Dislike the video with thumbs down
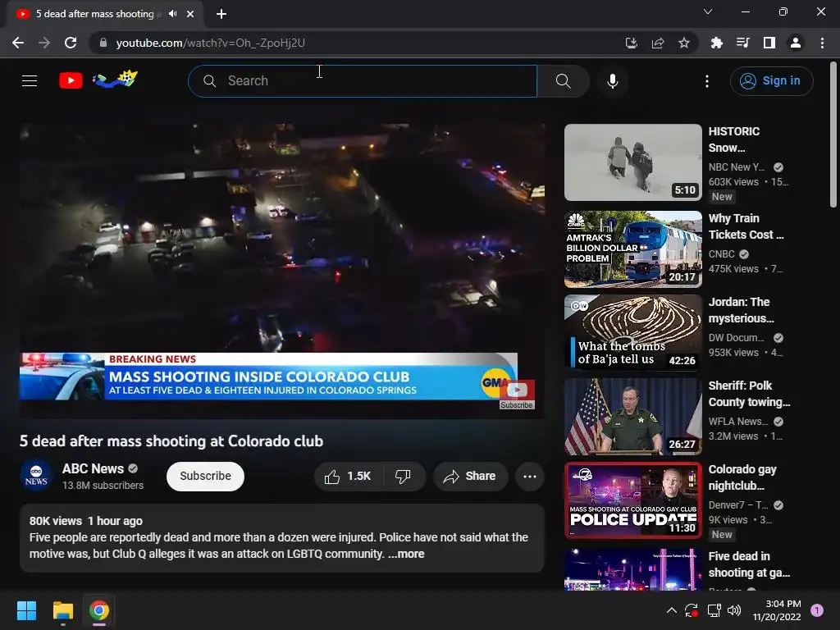The height and width of the screenshot is (630, 840). [x=403, y=477]
